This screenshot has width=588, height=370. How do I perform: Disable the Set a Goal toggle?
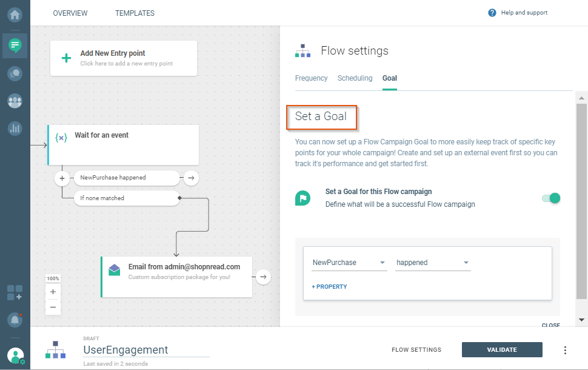[550, 198]
